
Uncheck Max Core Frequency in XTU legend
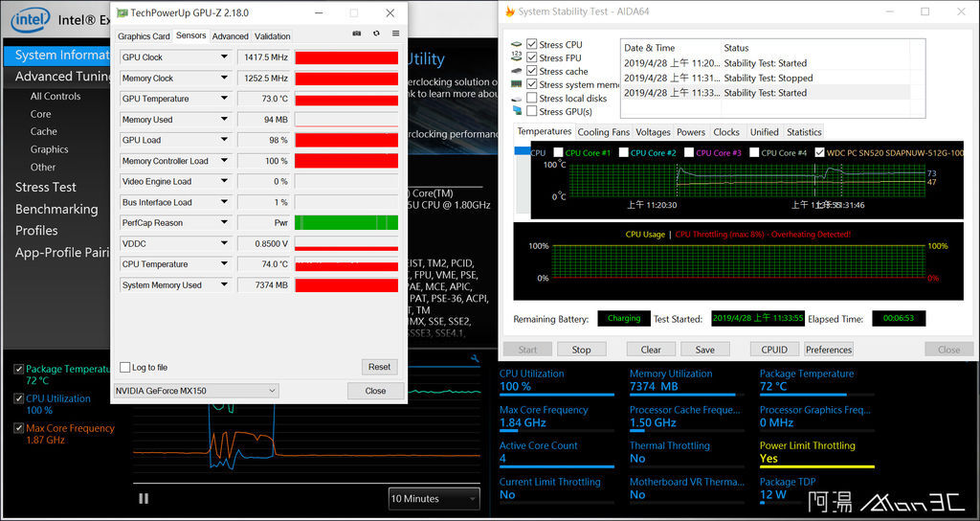click(19, 428)
